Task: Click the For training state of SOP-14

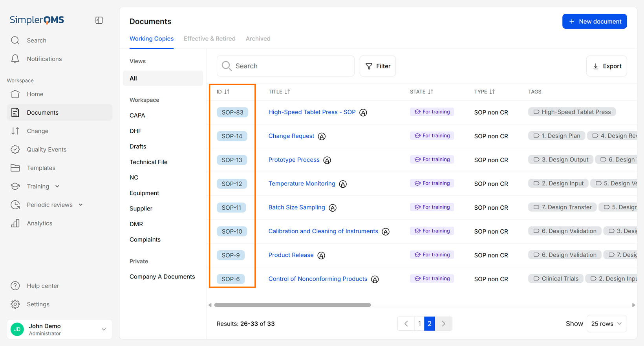Action: pos(432,136)
